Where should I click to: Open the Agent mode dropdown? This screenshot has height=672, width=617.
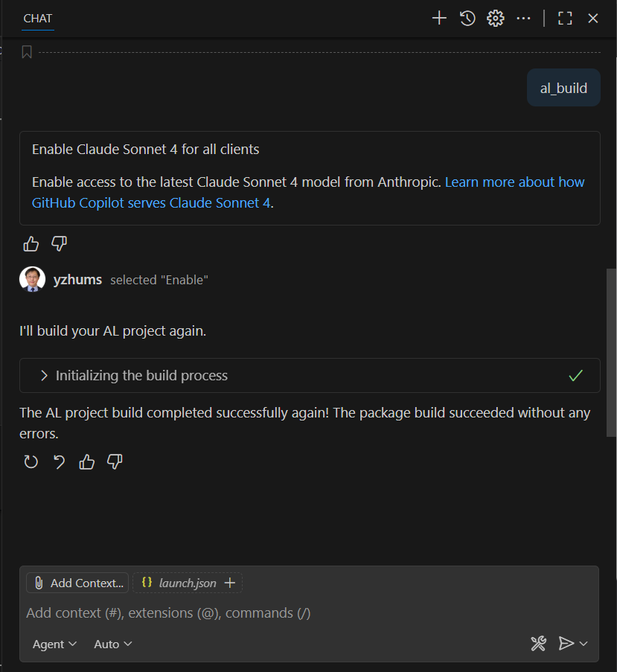pos(54,644)
